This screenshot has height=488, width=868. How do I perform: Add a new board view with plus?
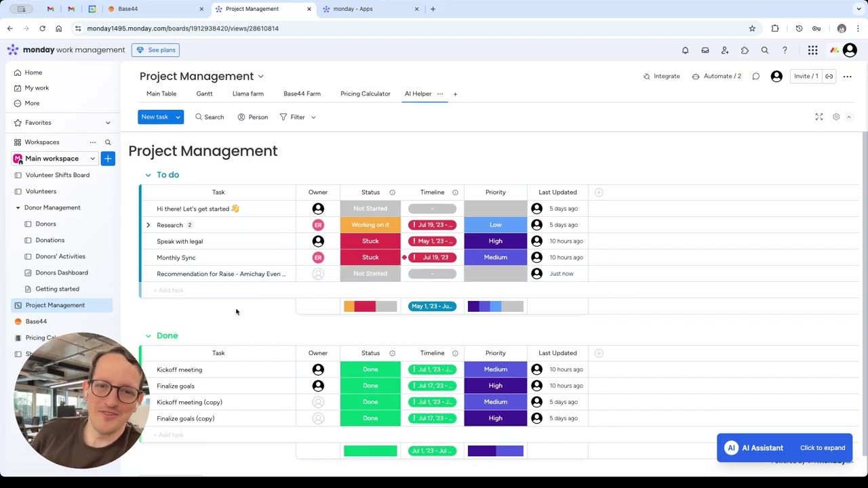click(455, 94)
